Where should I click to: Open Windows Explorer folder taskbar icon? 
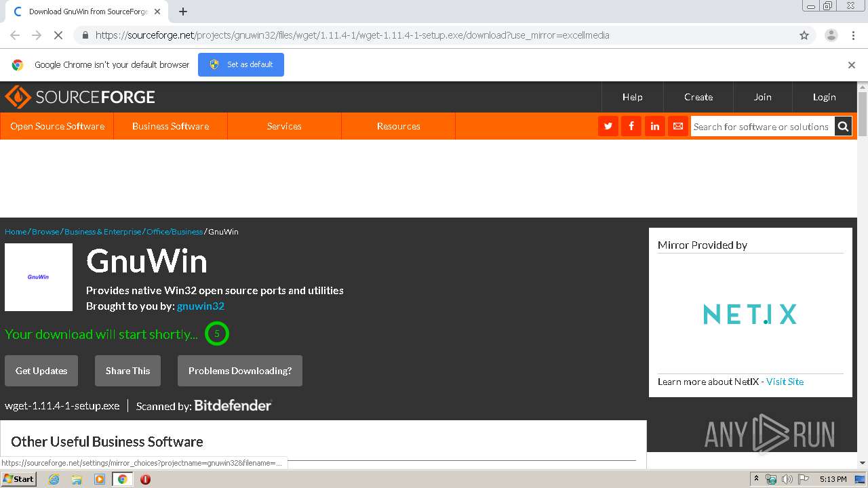[x=77, y=479]
